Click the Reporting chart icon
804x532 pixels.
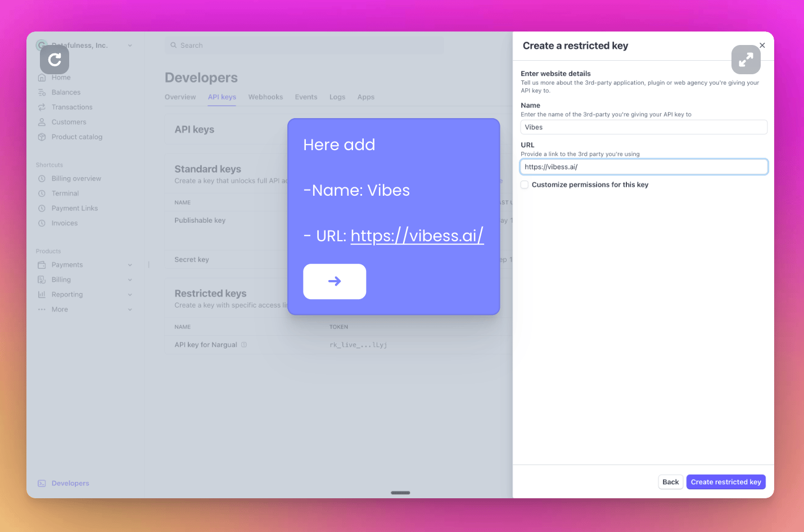[x=42, y=295]
